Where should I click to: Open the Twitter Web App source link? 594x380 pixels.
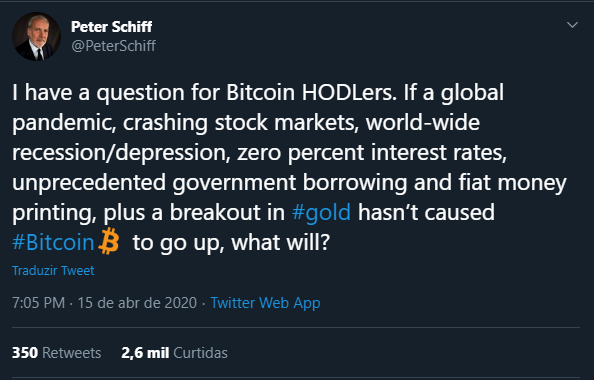click(265, 303)
